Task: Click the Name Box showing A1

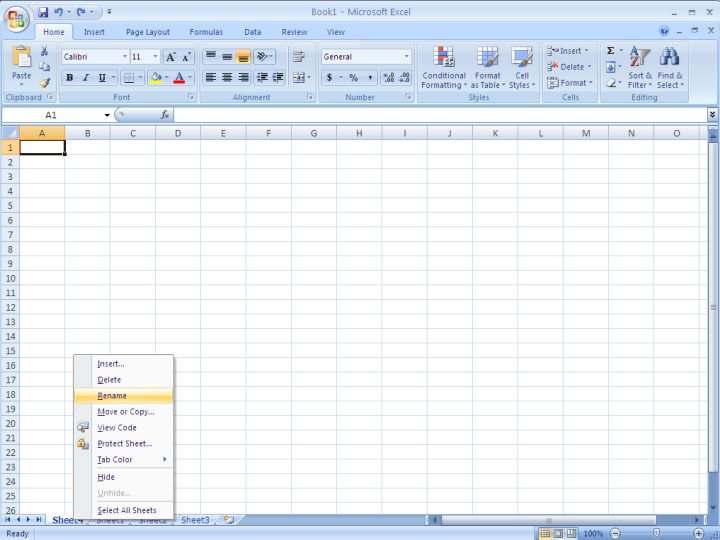Action: pyautogui.click(x=51, y=115)
